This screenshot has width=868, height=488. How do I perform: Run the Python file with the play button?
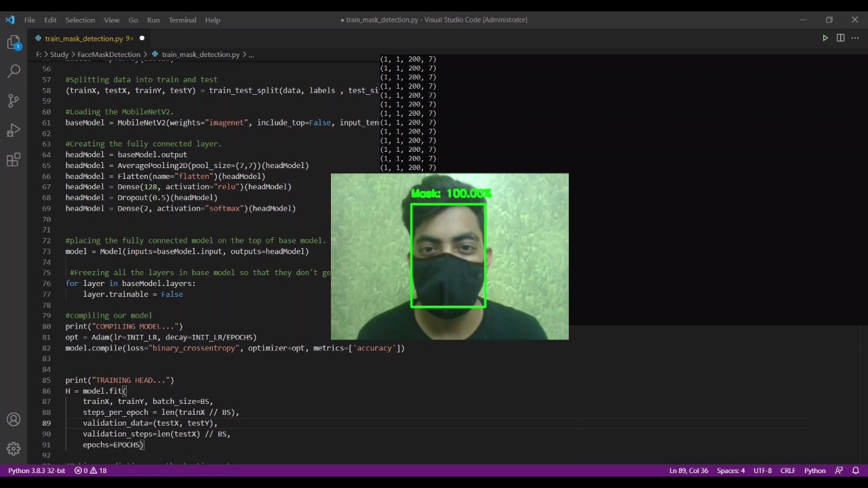tap(825, 38)
